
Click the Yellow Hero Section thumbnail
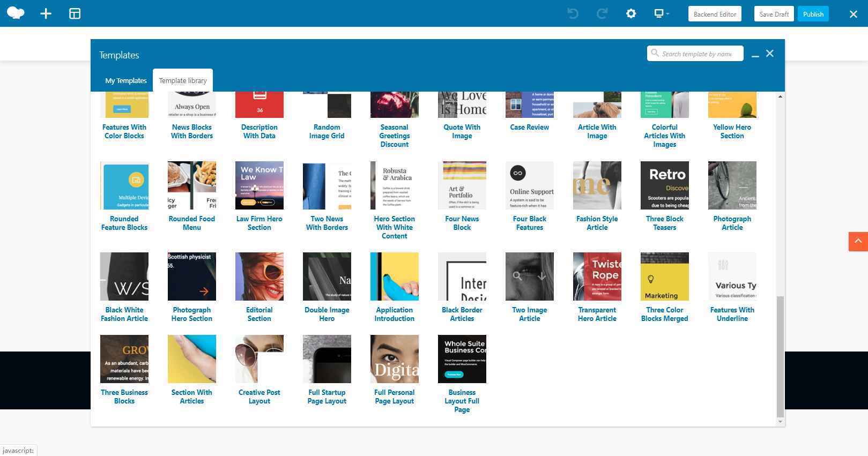[x=732, y=104]
